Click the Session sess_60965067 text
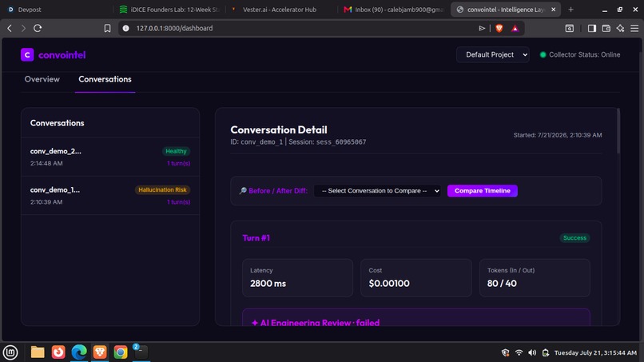The image size is (644, 362). (x=328, y=141)
